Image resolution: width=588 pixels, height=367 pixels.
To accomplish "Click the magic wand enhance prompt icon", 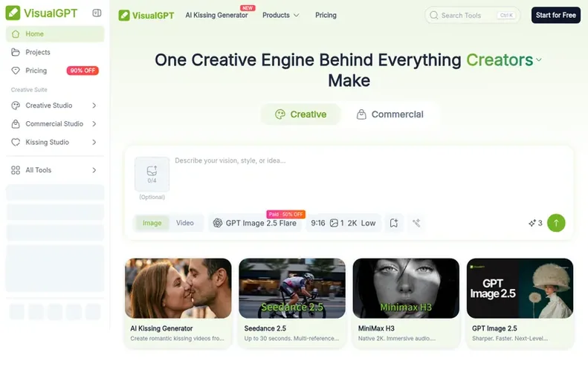I will coord(416,223).
